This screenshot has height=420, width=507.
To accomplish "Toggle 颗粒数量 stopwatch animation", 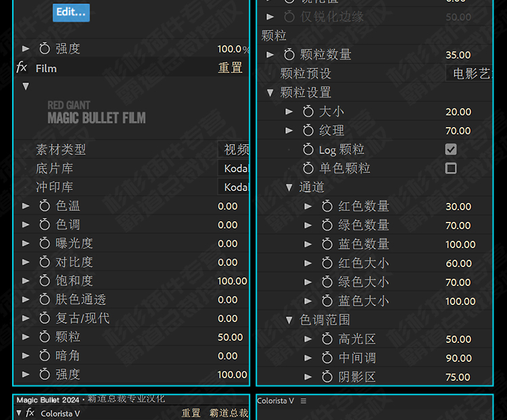I will pyautogui.click(x=289, y=54).
